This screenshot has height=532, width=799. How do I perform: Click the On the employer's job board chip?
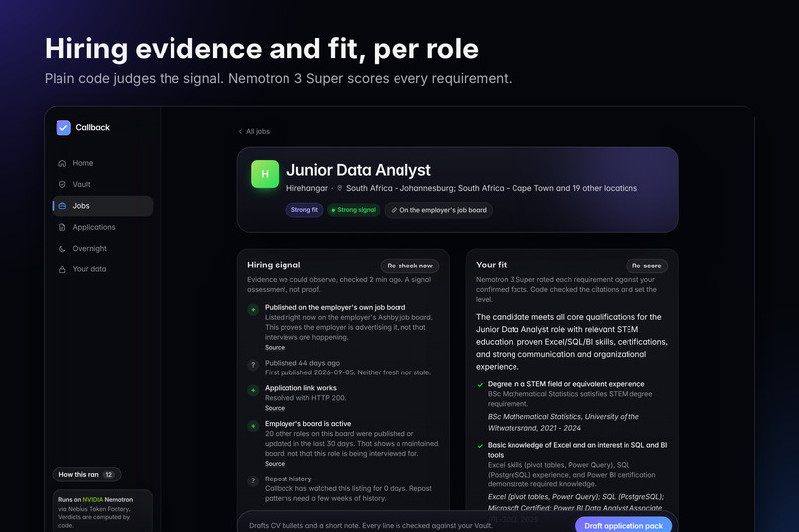(438, 210)
